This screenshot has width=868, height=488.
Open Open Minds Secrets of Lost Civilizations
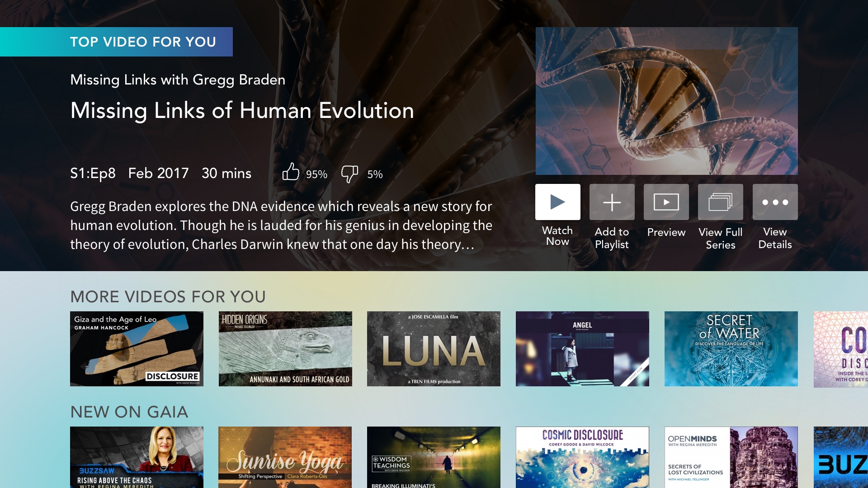[731, 457]
